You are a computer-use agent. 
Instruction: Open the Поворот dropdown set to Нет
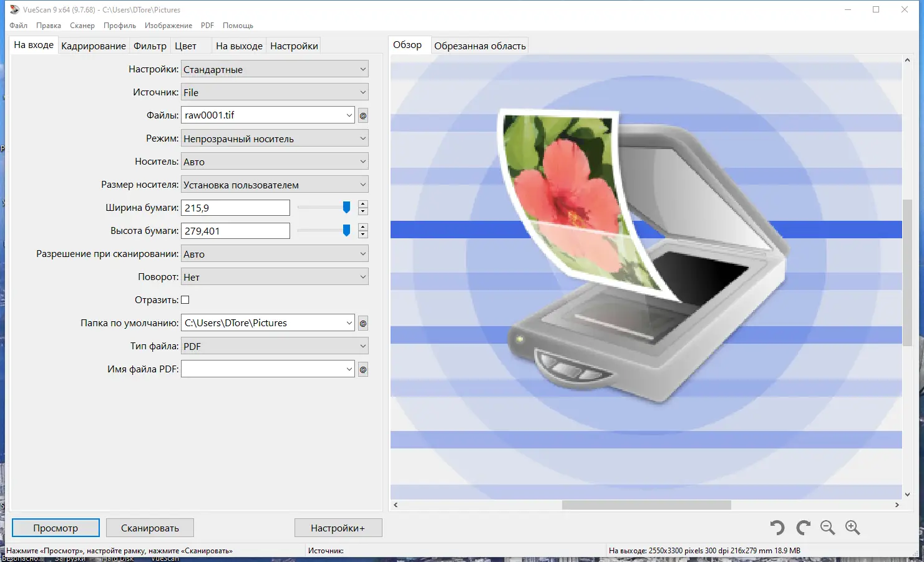point(275,277)
